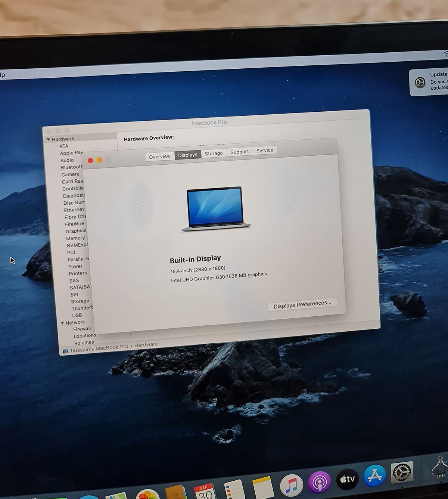Select Apple Pay in the sidebar
Viewport: 448px width, 499px height.
[x=71, y=153]
